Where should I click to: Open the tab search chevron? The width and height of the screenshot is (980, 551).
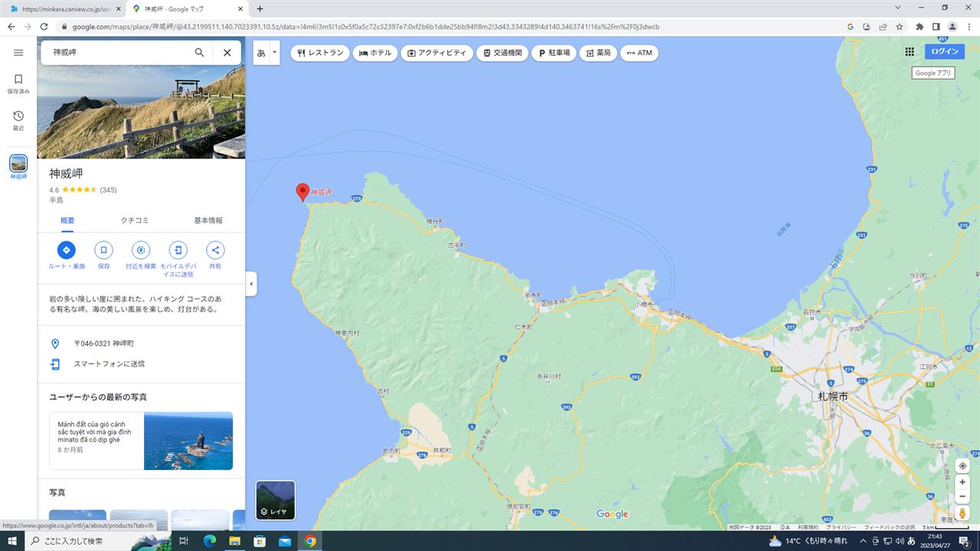(x=898, y=8)
